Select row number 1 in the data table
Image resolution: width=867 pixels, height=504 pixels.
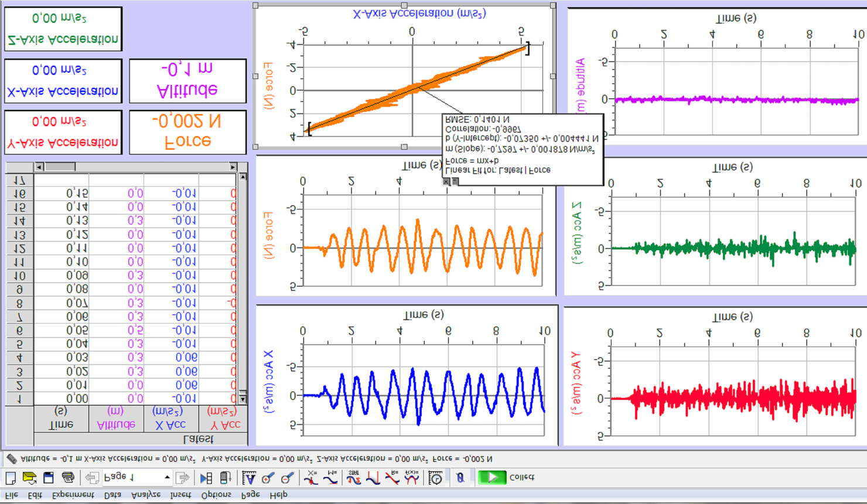(x=19, y=399)
